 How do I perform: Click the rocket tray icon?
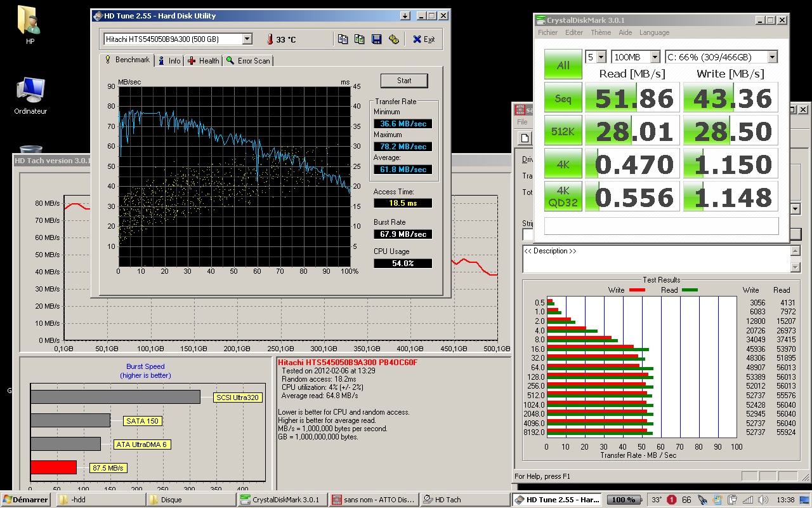click(702, 500)
